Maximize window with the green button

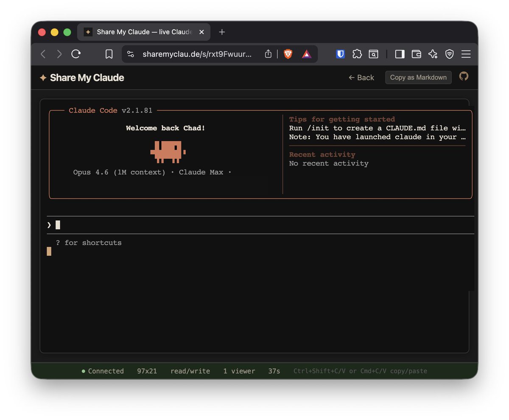pyautogui.click(x=67, y=32)
